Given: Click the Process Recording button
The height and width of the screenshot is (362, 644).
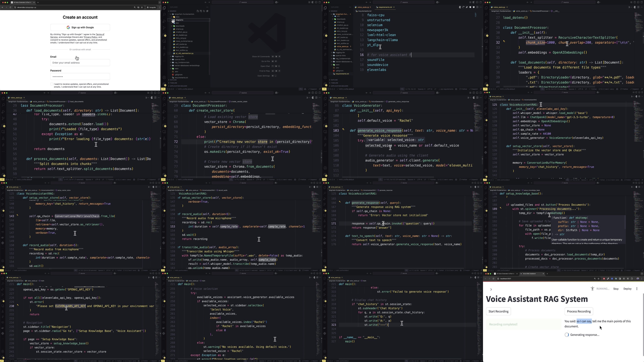Looking at the screenshot, I should click(x=579, y=311).
